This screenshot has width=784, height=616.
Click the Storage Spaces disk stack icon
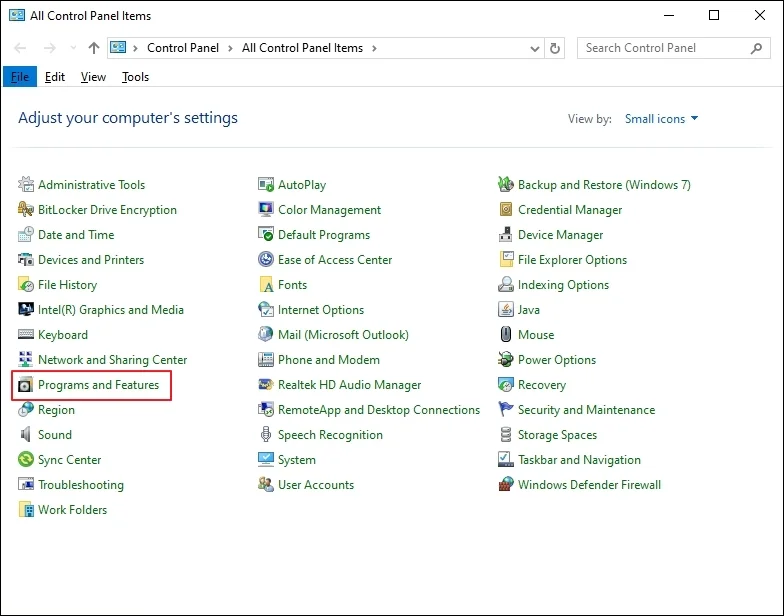click(x=506, y=434)
